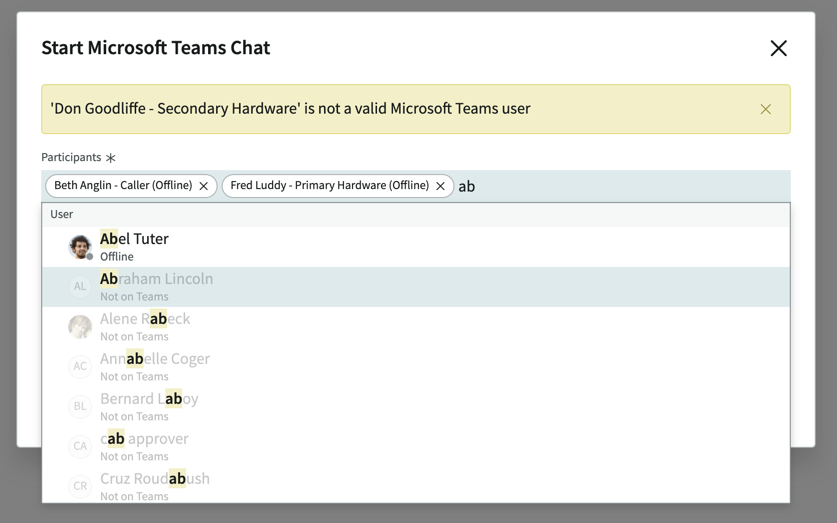The height and width of the screenshot is (523, 837).
Task: Click Abel Tuter's Offline status text
Action: [117, 257]
